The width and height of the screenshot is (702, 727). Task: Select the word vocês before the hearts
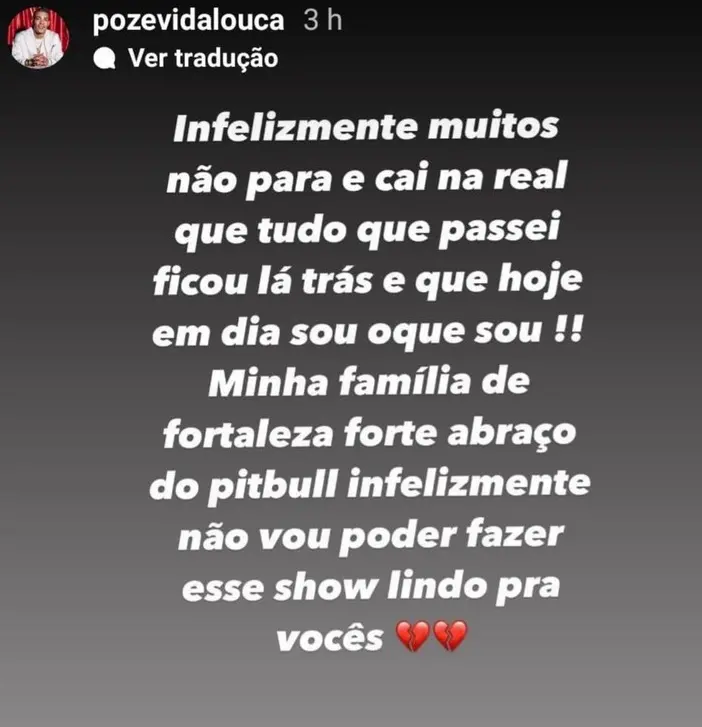330,638
